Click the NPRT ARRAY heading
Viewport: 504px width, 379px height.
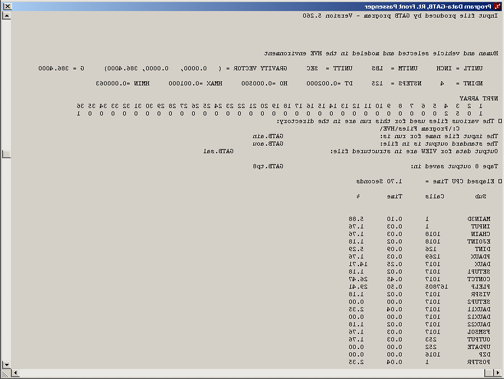point(479,99)
